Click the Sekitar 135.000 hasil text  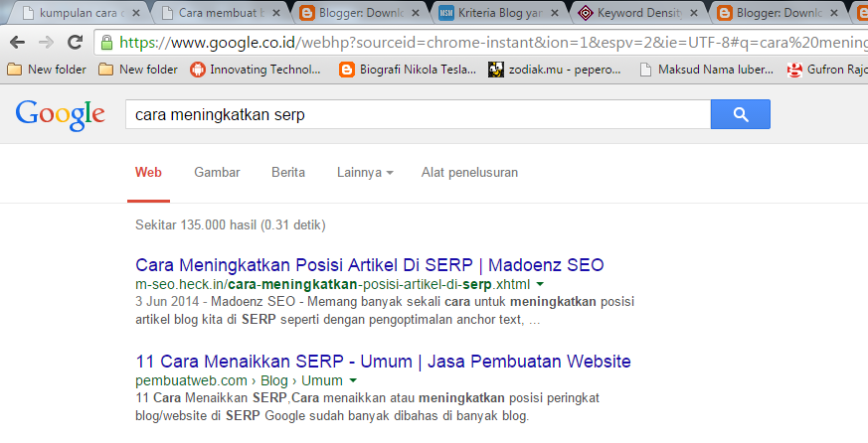(231, 225)
